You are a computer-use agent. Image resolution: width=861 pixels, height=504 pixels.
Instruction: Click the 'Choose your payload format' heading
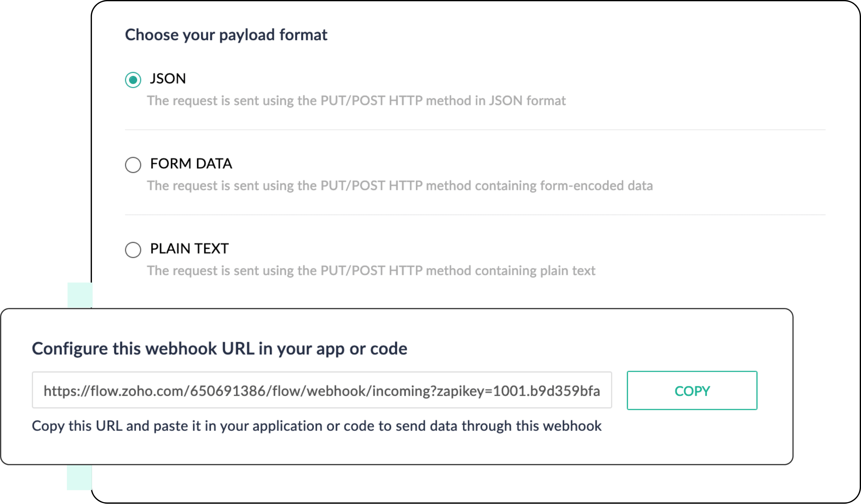tap(226, 35)
